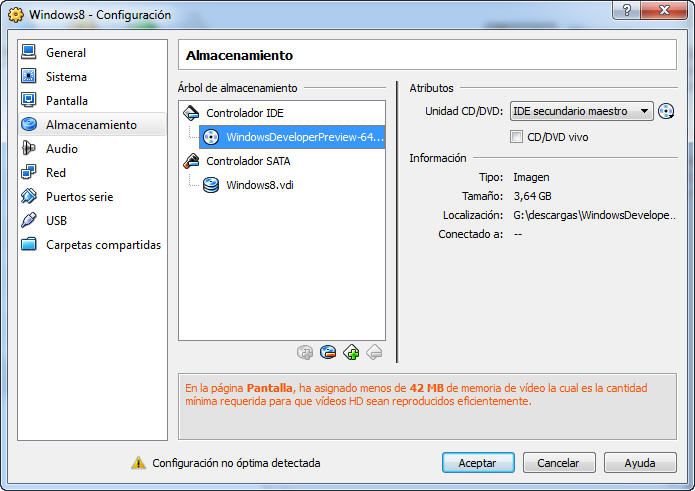Click the title bar help question mark
The image size is (695, 491).
click(x=626, y=10)
